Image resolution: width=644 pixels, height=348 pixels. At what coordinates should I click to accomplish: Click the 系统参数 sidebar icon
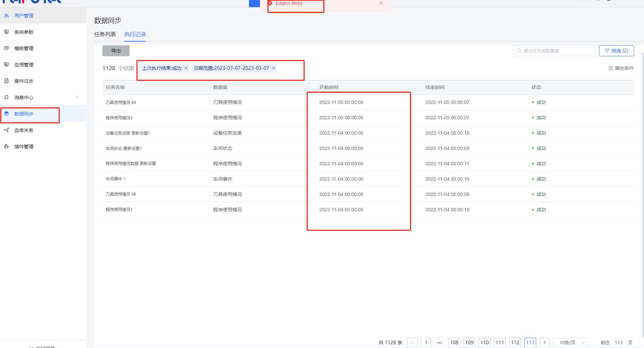pyautogui.click(x=6, y=32)
